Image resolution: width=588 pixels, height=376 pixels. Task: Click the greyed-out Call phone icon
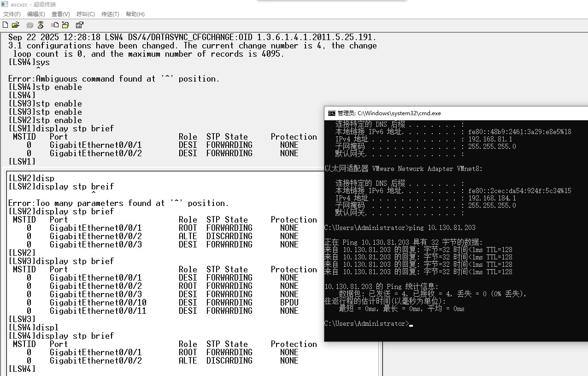click(x=30, y=25)
